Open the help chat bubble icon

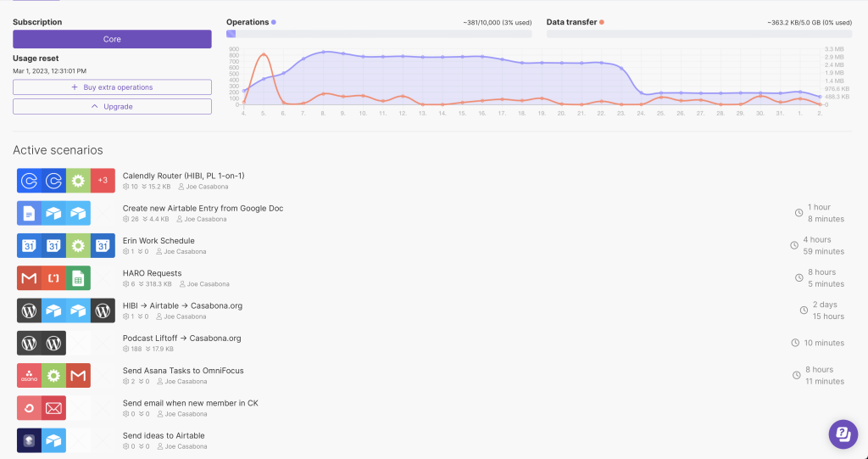(x=843, y=434)
